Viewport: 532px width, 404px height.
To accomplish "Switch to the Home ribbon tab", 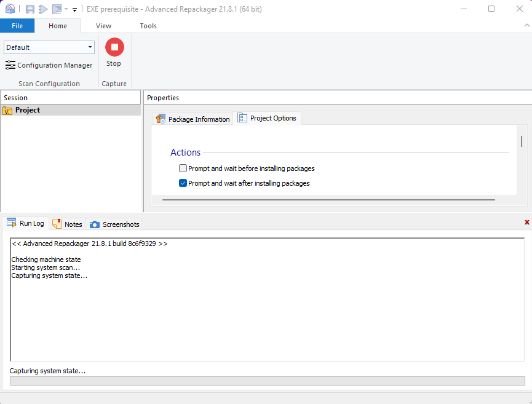I will pos(58,26).
